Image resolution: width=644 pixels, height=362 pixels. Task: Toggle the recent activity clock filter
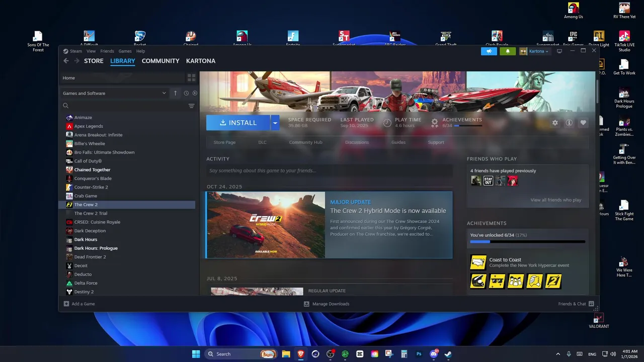click(186, 93)
